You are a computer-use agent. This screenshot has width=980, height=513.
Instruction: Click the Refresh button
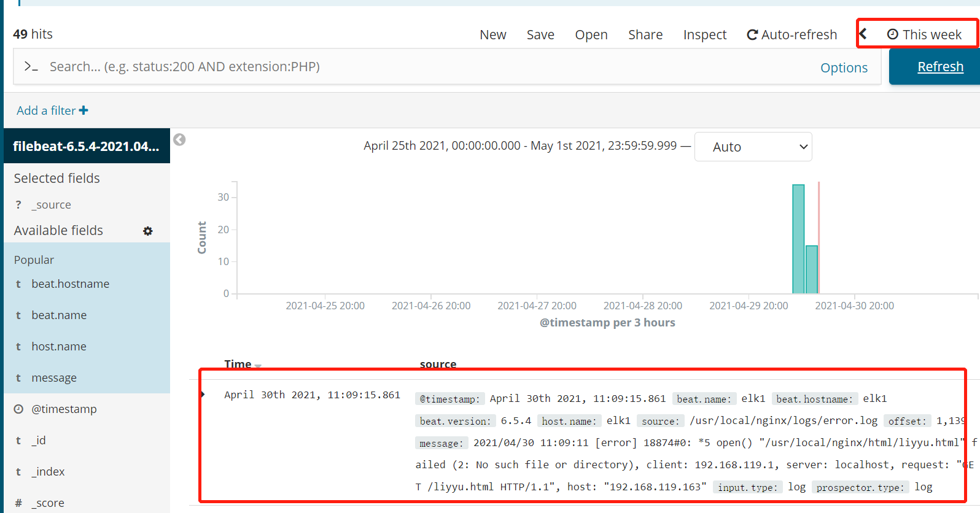click(935, 66)
